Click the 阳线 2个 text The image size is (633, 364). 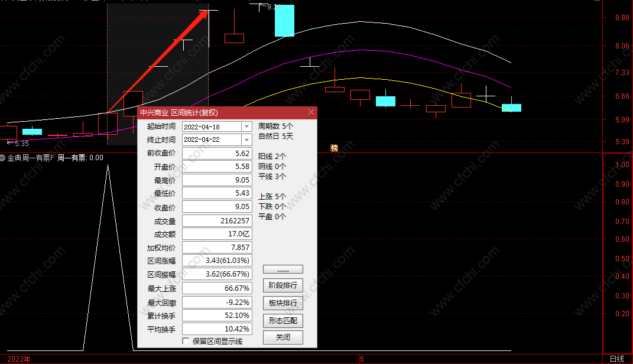[272, 156]
